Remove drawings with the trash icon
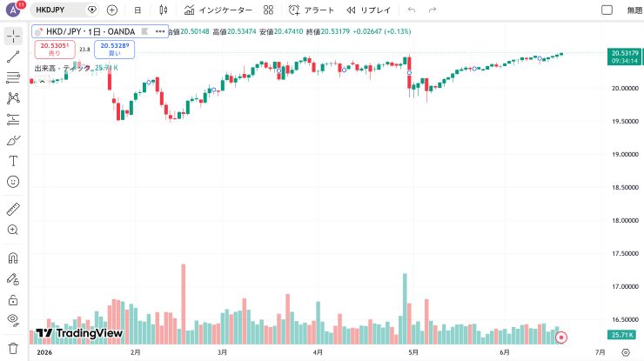This screenshot has width=644, height=361. click(13, 348)
